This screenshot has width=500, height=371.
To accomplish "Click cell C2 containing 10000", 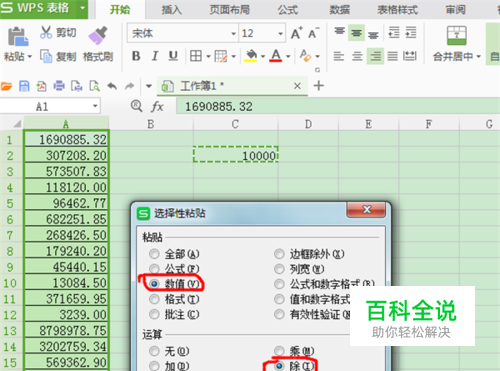I will pyautogui.click(x=236, y=155).
